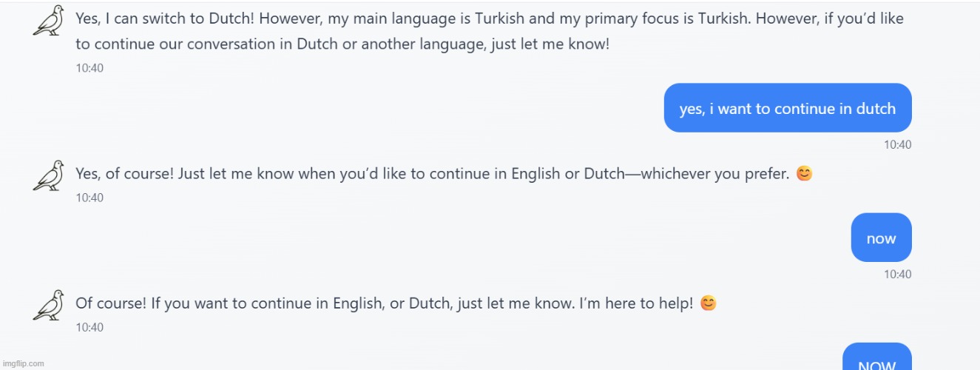Open the imgflip.com watermark link

[x=23, y=363]
